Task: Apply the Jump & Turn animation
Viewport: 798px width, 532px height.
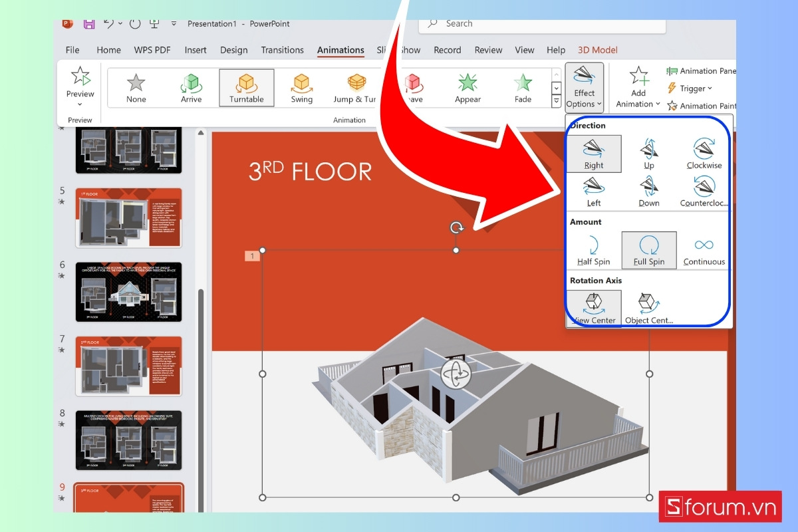Action: (x=354, y=87)
